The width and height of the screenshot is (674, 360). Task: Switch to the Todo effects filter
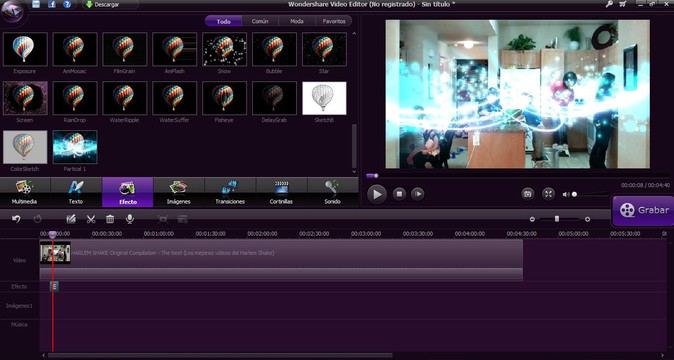[x=224, y=21]
